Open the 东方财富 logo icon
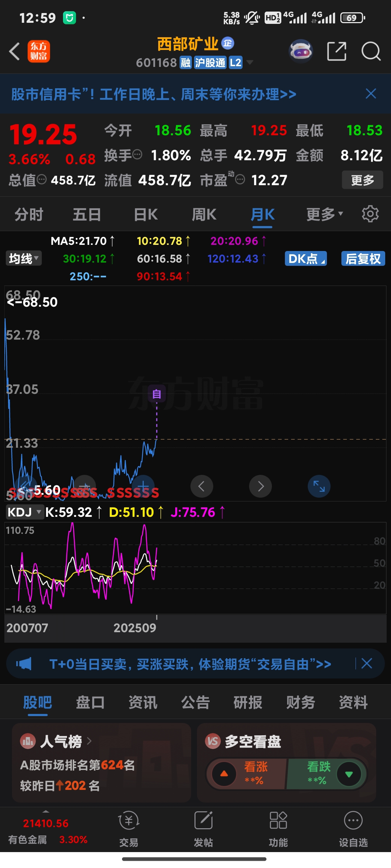This screenshot has height=868, width=391. (39, 51)
